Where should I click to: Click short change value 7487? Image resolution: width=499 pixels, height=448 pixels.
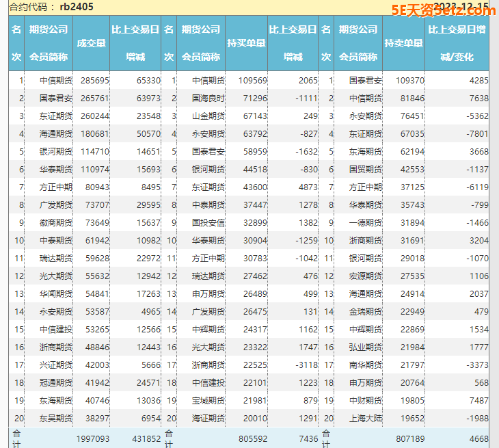[479, 401]
